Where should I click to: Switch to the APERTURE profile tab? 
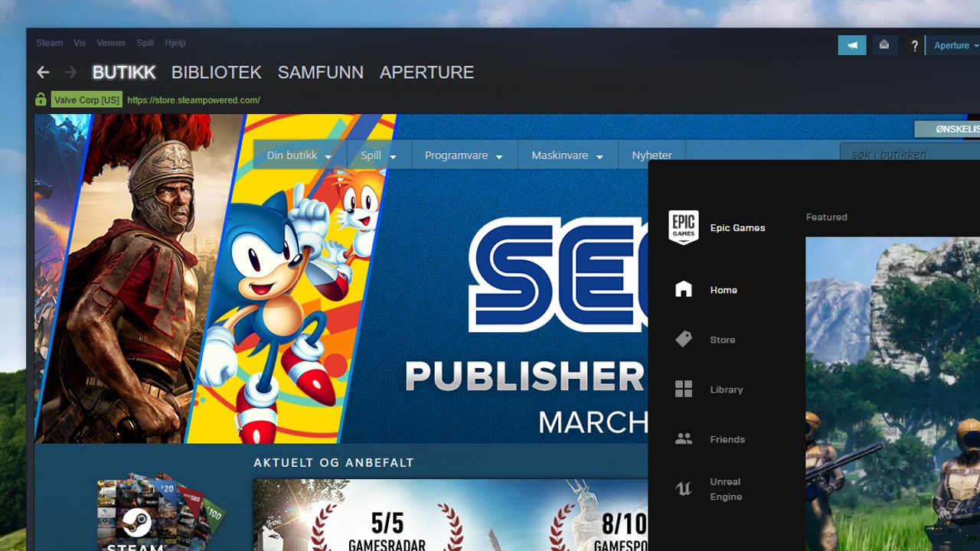(x=426, y=73)
